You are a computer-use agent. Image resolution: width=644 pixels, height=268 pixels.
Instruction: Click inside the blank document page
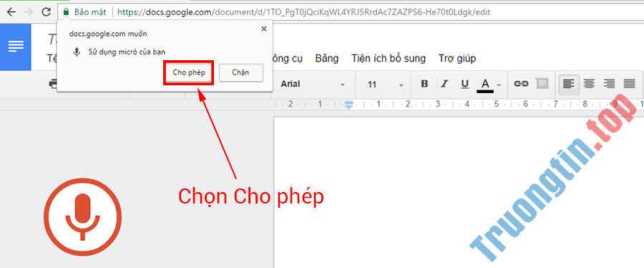(x=459, y=192)
